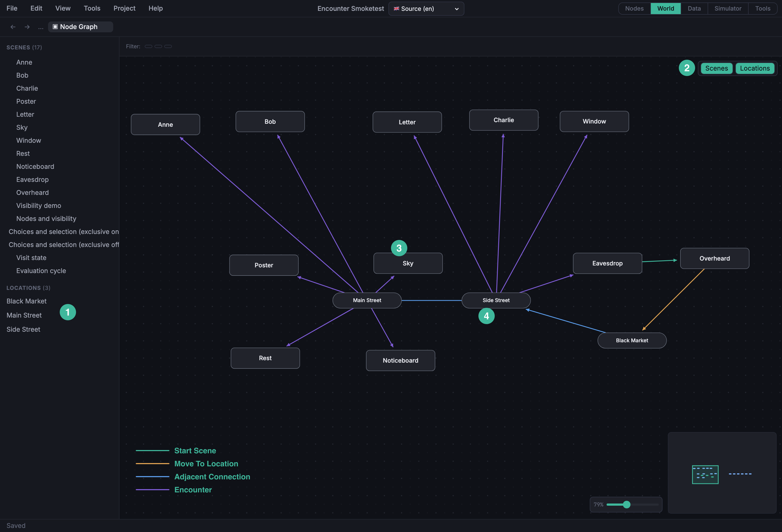Select Noticeboard in the Scenes sidebar list

[35, 166]
